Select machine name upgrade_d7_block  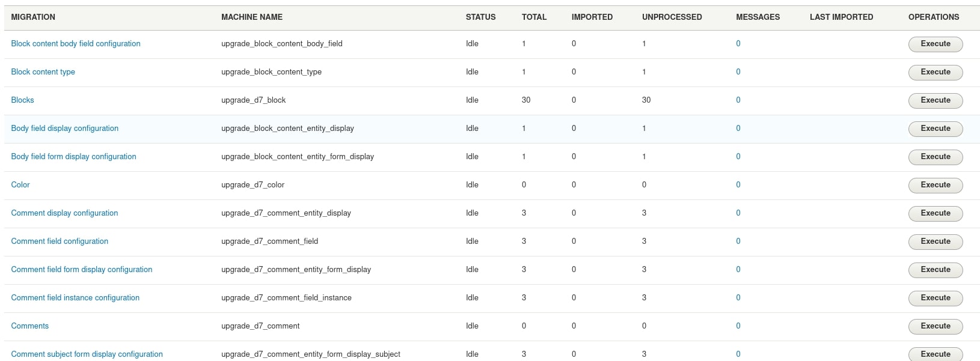pos(254,100)
